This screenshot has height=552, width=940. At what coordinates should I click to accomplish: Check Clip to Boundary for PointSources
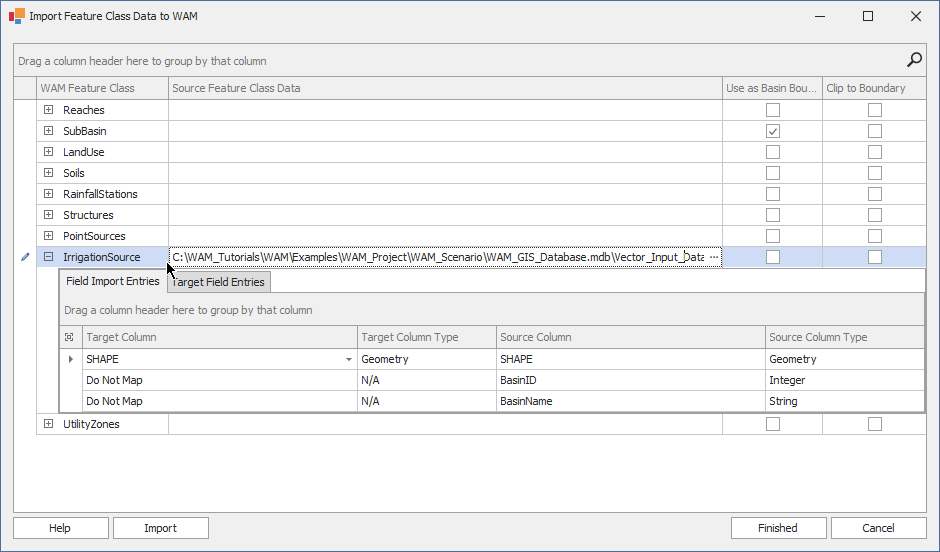875,236
